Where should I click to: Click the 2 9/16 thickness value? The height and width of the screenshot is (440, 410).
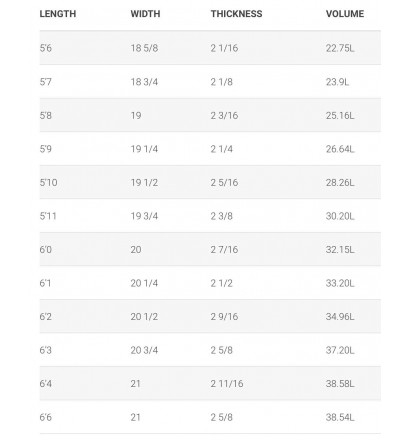point(224,316)
